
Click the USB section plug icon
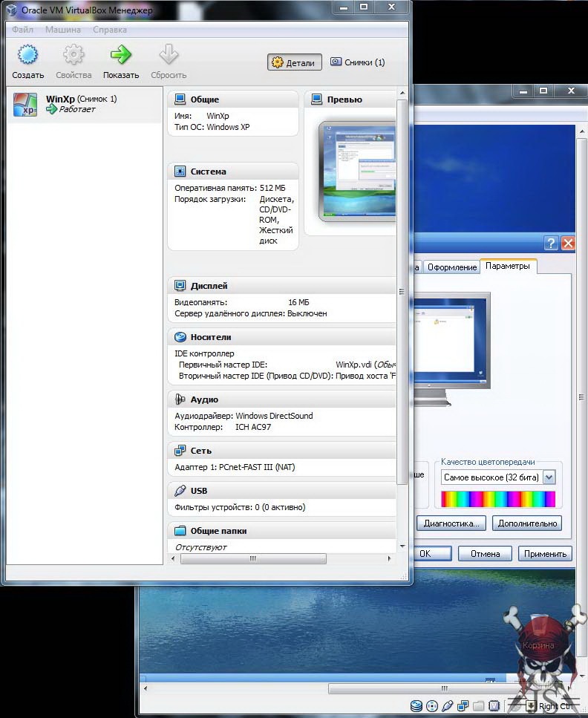coord(180,490)
